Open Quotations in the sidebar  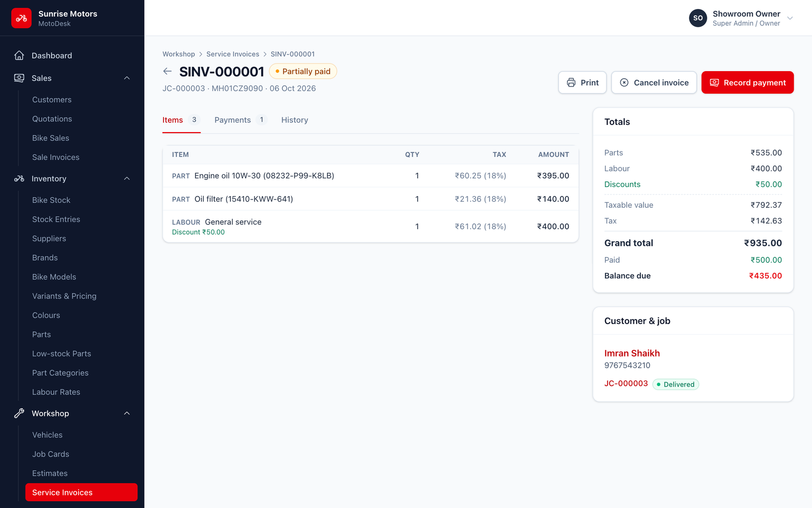tap(52, 119)
